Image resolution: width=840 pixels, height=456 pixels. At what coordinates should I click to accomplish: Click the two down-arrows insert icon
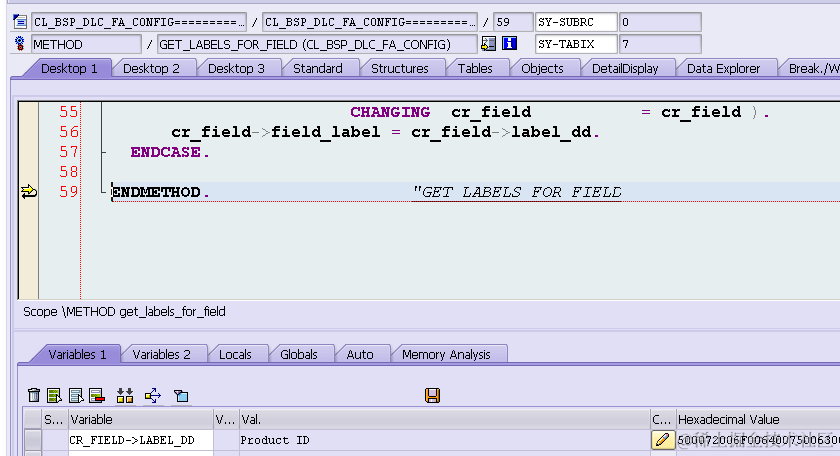coord(125,395)
